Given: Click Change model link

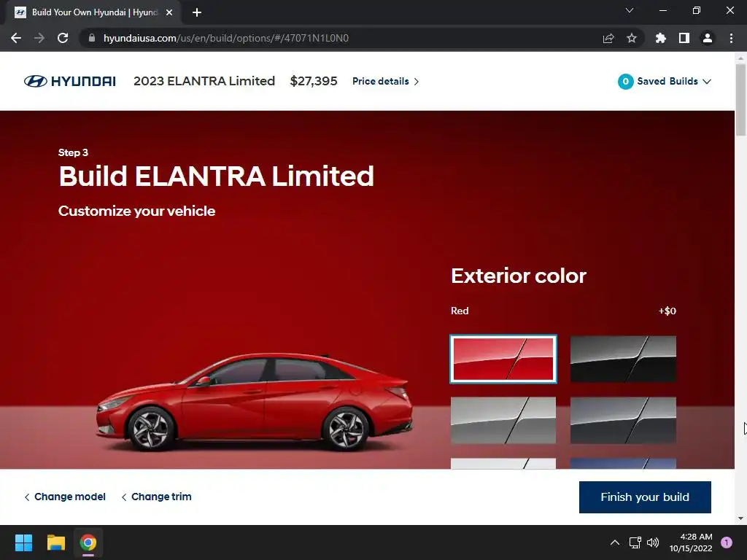Looking at the screenshot, I should 65,497.
